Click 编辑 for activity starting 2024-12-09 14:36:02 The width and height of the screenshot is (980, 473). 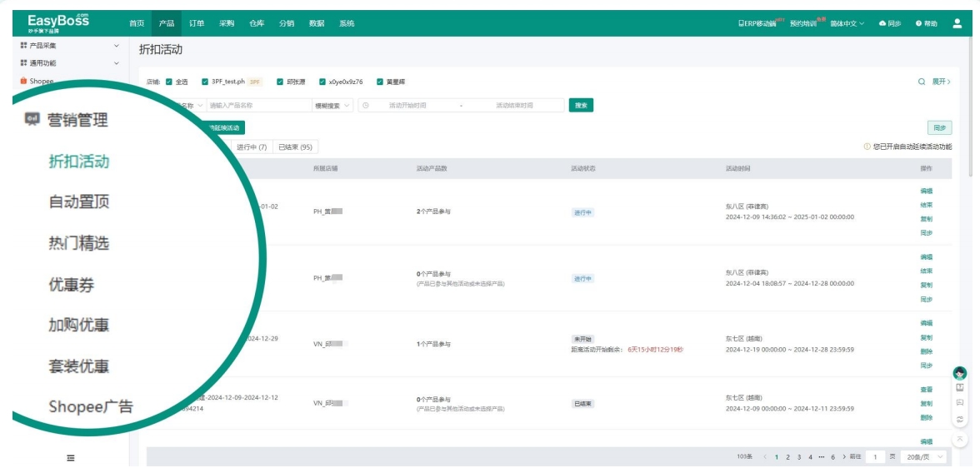tap(927, 192)
